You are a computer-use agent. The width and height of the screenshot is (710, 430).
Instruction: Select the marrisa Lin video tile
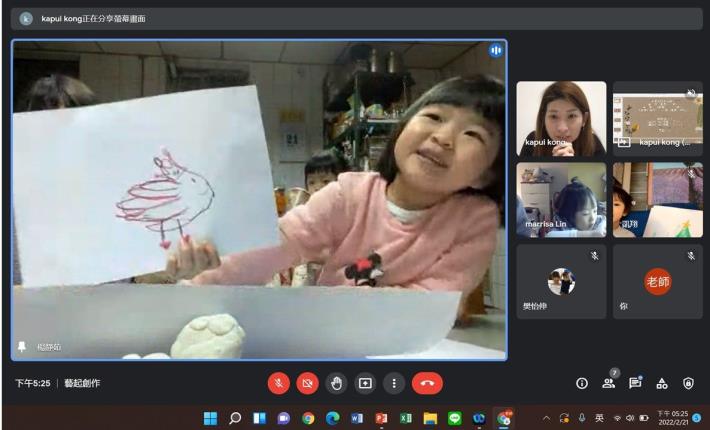pos(561,199)
